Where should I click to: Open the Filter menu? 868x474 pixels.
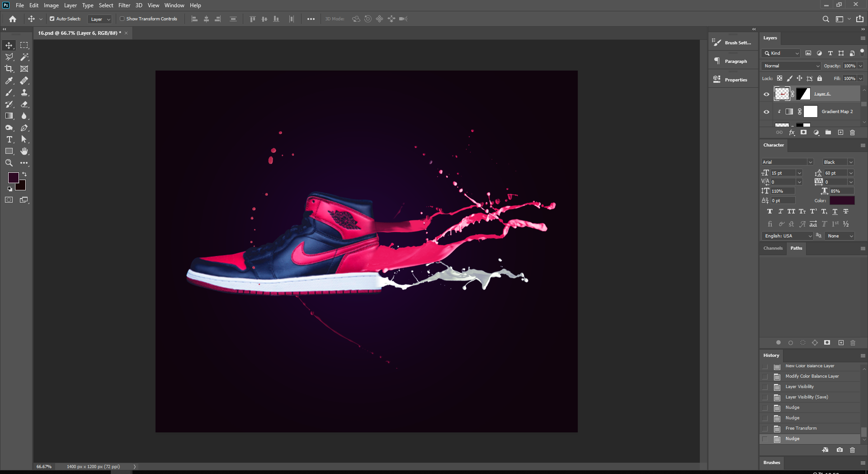[x=124, y=5]
